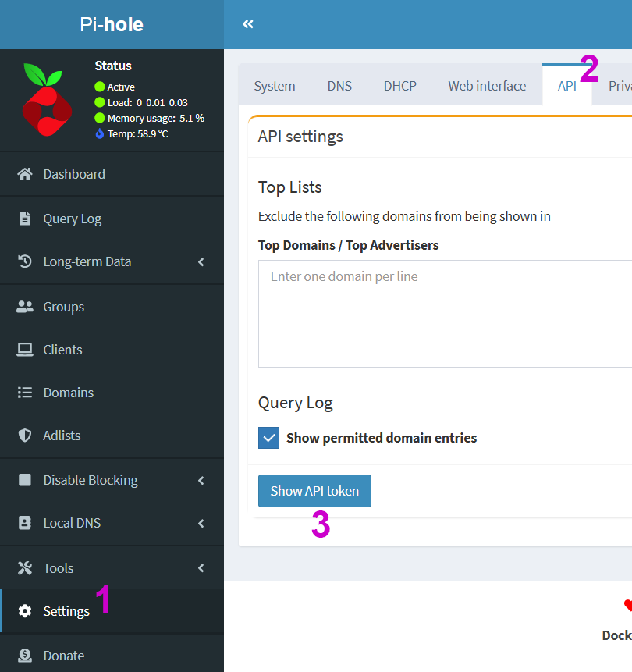Toggle Show permitted domain entries checkbox

click(268, 438)
